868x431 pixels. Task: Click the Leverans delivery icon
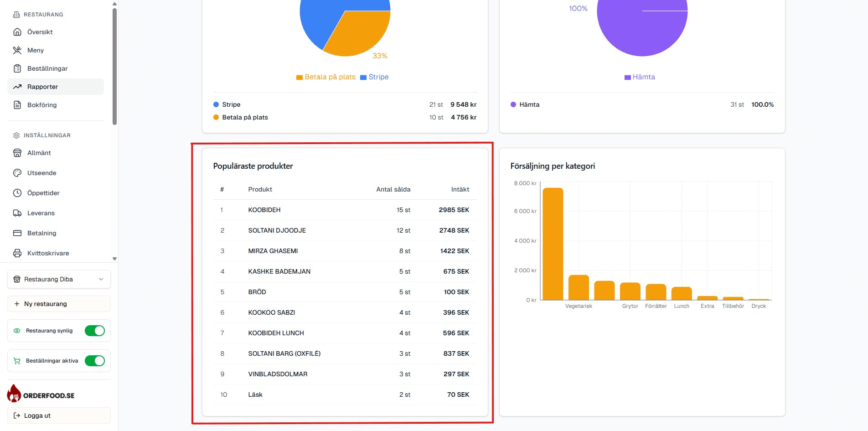point(17,213)
